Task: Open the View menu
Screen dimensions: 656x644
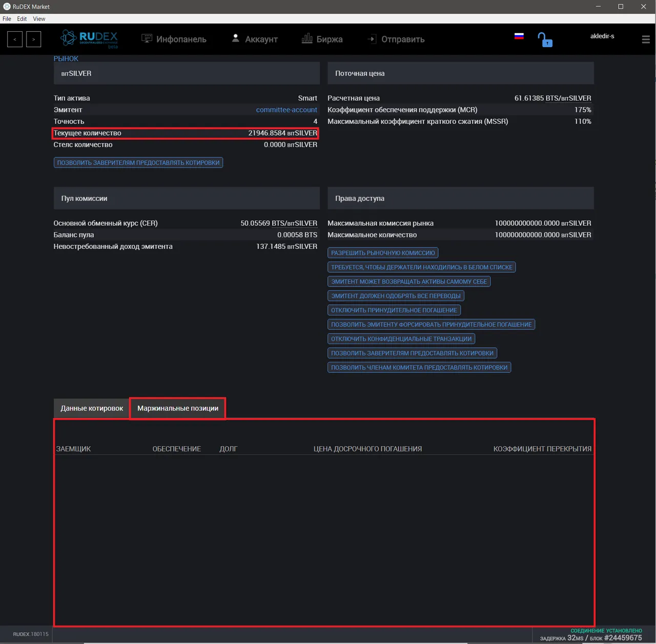Action: (39, 19)
